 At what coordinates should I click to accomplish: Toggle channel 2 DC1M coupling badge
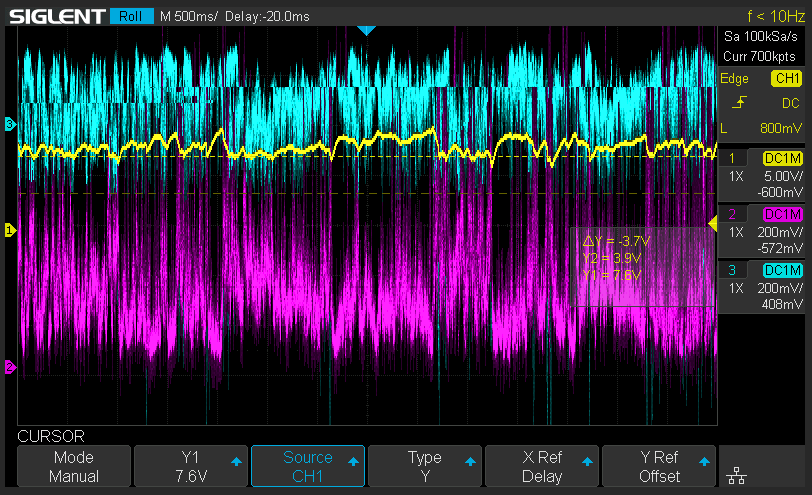782,214
